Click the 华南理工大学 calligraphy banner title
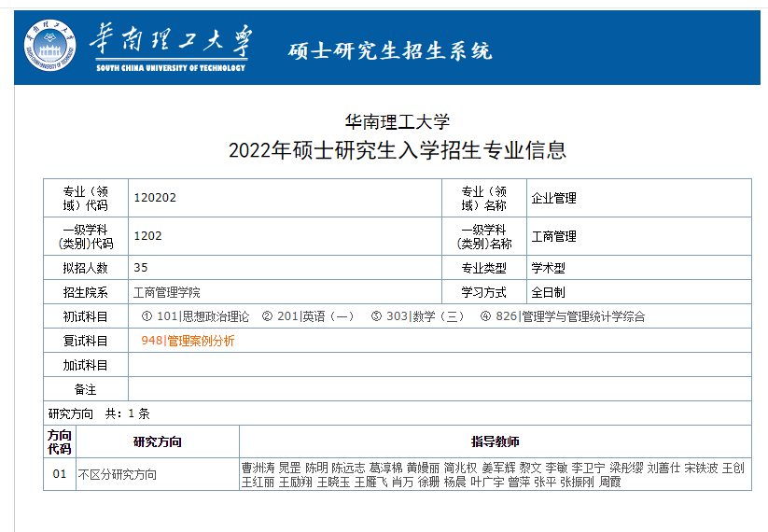The width and height of the screenshot is (768, 532). pos(171,39)
